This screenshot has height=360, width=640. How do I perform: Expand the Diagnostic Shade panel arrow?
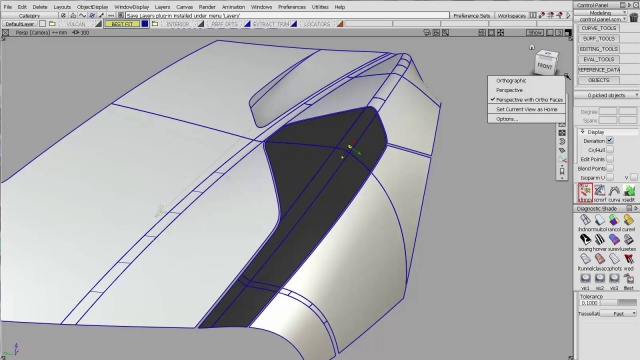636,209
